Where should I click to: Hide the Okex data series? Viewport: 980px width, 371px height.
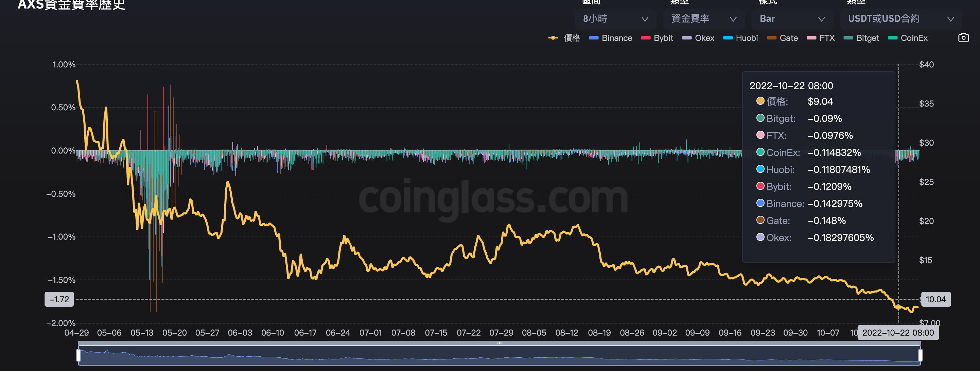[x=699, y=38]
